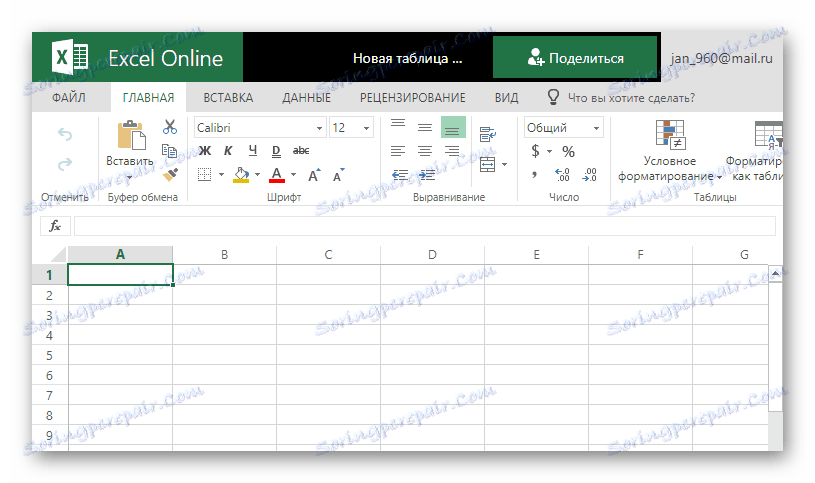Click into the formula bar field

coord(425,226)
